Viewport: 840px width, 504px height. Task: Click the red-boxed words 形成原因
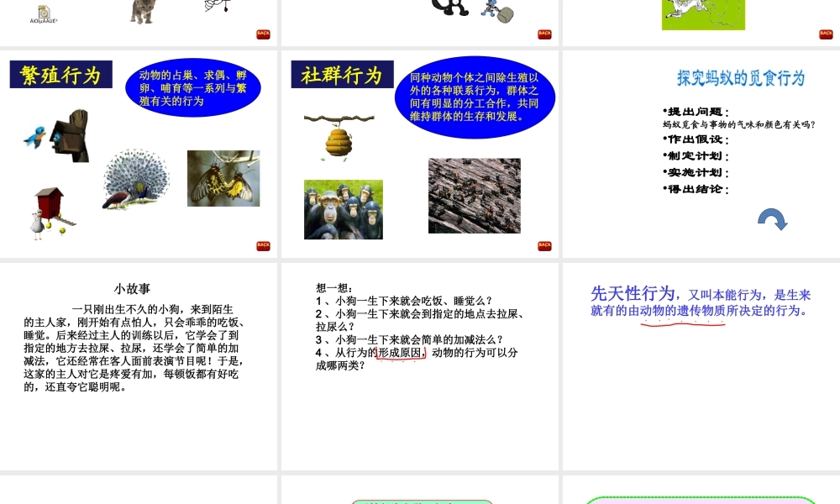(402, 353)
